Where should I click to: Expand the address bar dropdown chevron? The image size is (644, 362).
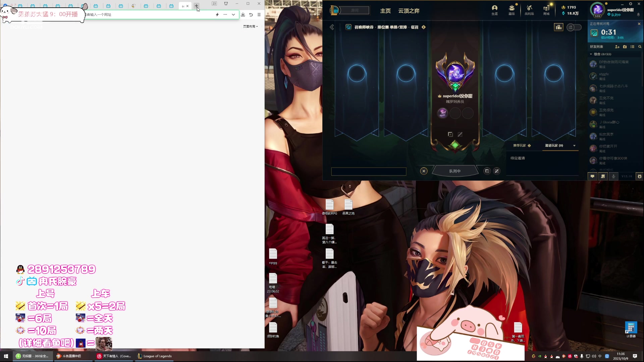233,14
